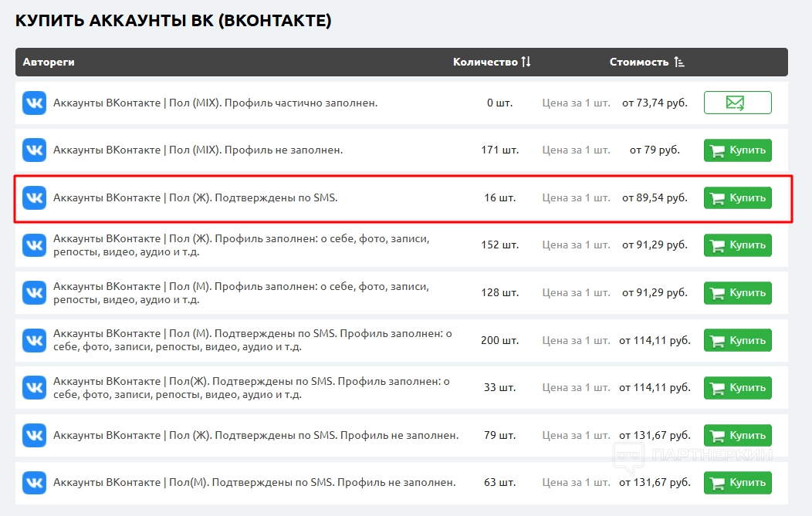This screenshot has height=516, width=812.
Task: Click Купить in the 128 шт. row
Action: [737, 292]
